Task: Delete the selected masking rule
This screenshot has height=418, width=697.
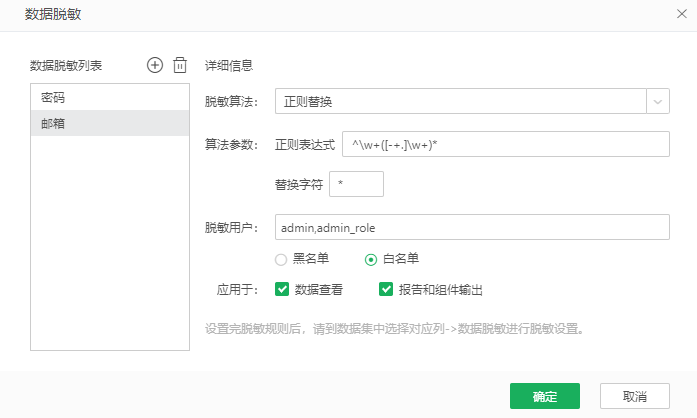Action: [180, 65]
